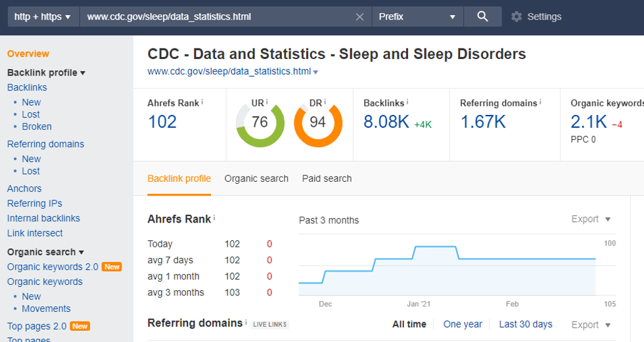Open Export dropdown for Ahrefs Rank chart
644x342 pixels.
(x=591, y=219)
